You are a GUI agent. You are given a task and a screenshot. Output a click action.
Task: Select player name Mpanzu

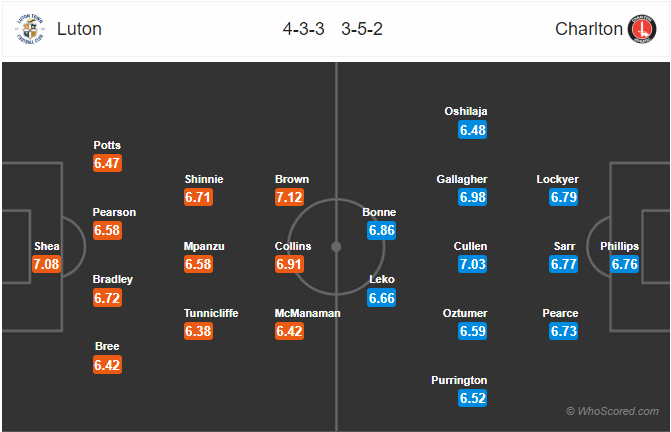[x=205, y=246]
